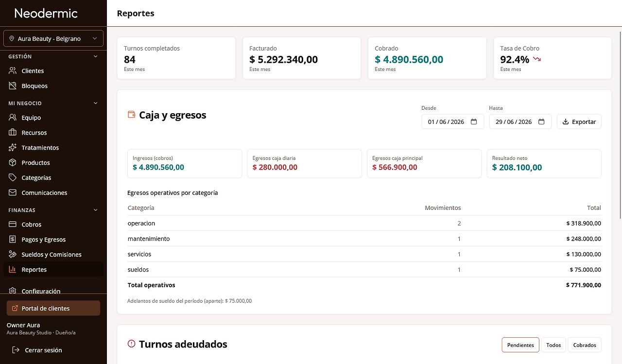Select the Cobrados filter
Image resolution: width=622 pixels, height=364 pixels.
point(585,345)
